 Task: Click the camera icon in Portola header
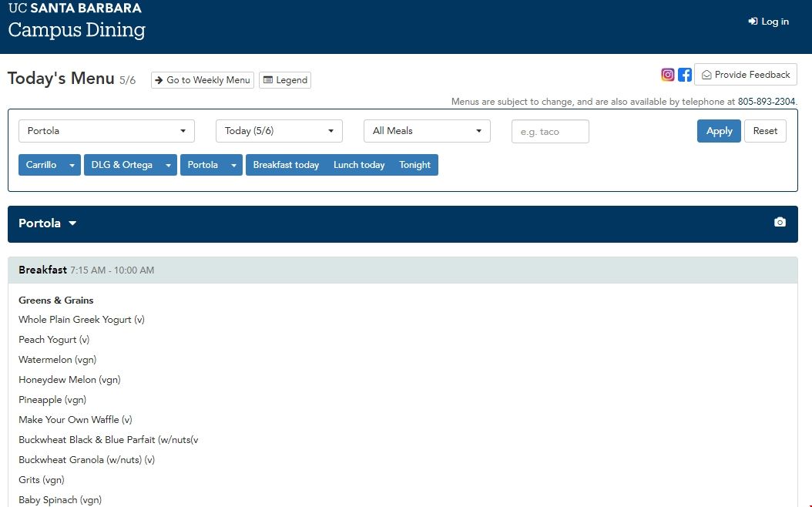pyautogui.click(x=780, y=223)
